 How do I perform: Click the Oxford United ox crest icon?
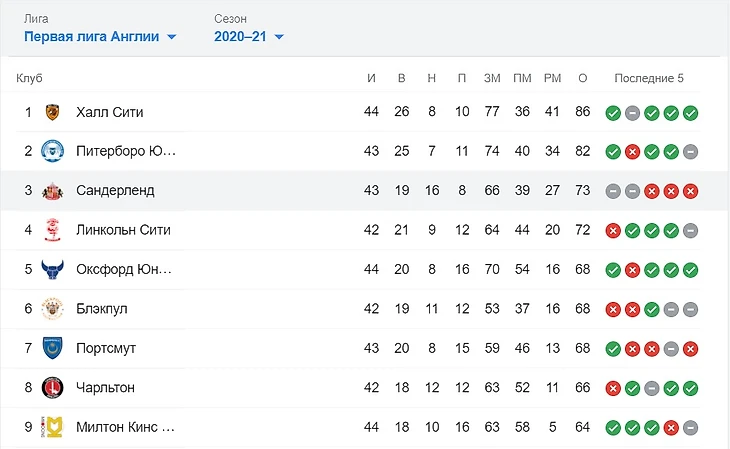click(53, 269)
